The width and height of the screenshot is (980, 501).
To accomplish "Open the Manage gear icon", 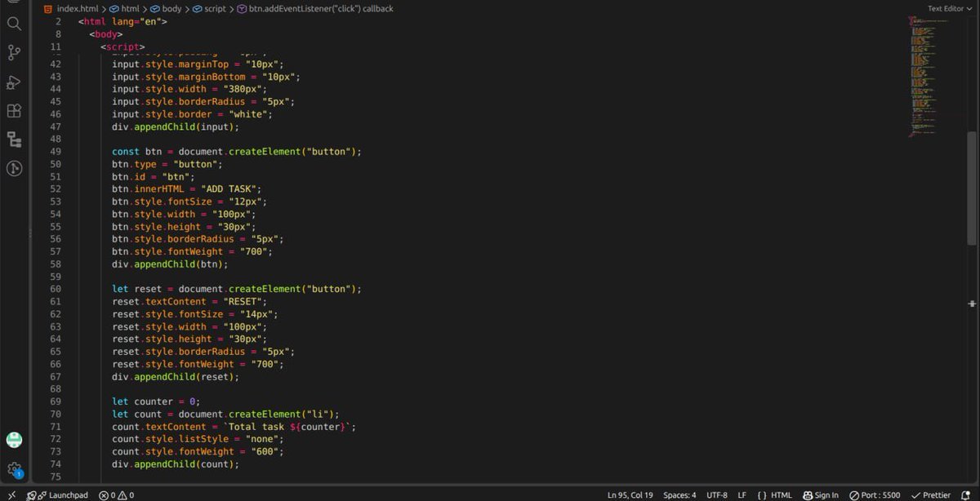I will pos(14,470).
